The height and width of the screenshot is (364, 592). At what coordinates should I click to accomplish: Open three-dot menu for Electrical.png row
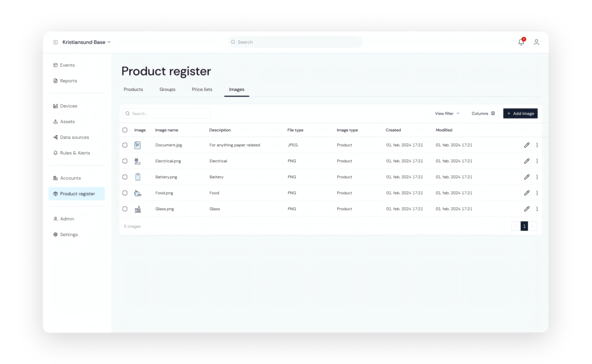click(537, 161)
